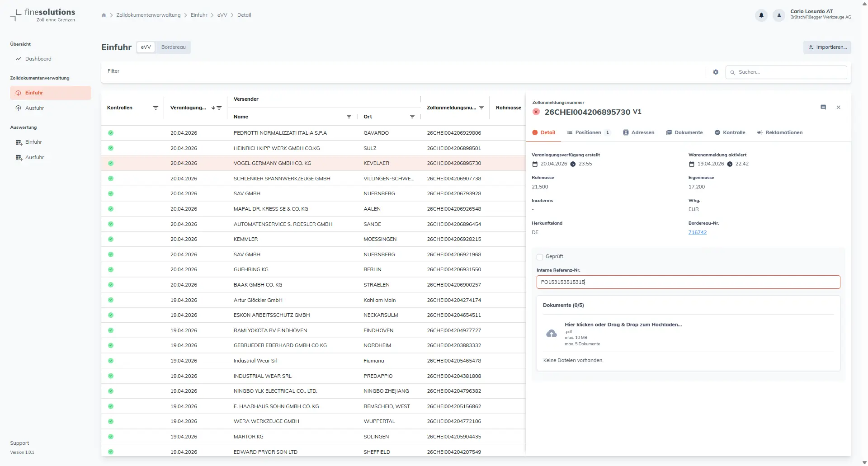Click green status icon for KEMMLER row
Screen dimensions: 868x466
111,239
